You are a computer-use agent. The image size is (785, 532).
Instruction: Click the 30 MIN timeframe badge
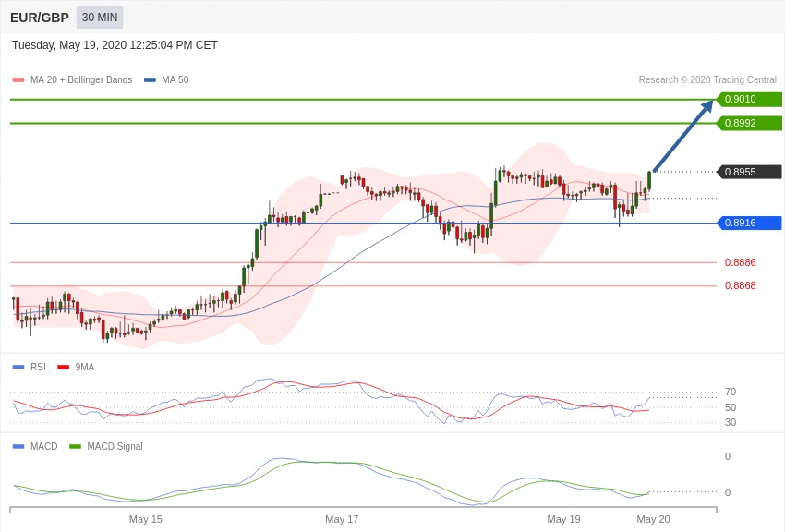100,18
